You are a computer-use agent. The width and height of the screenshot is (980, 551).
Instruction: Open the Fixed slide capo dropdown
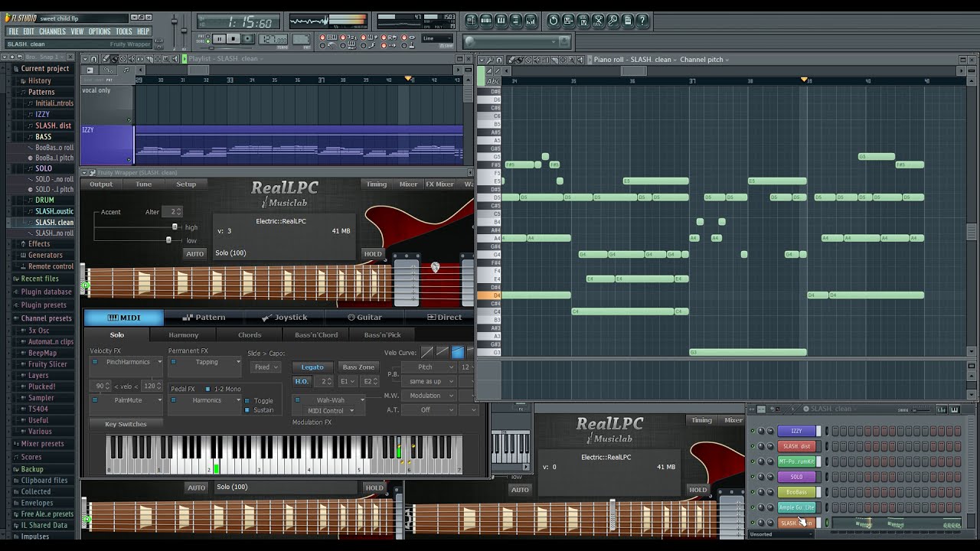click(x=266, y=367)
